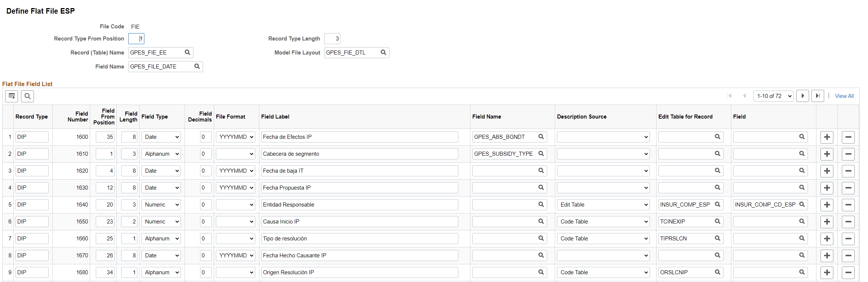
Task: Look up edit table INSUR_COMP_ESP
Action: [x=717, y=204]
